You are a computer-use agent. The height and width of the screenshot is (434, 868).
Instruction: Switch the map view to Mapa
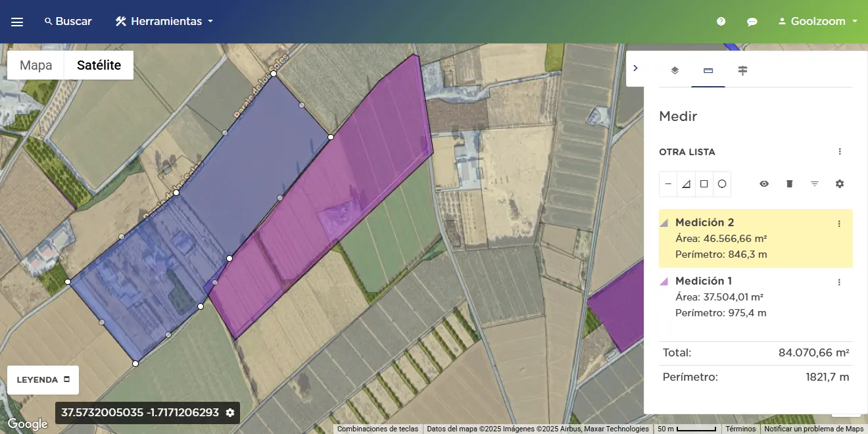point(36,65)
